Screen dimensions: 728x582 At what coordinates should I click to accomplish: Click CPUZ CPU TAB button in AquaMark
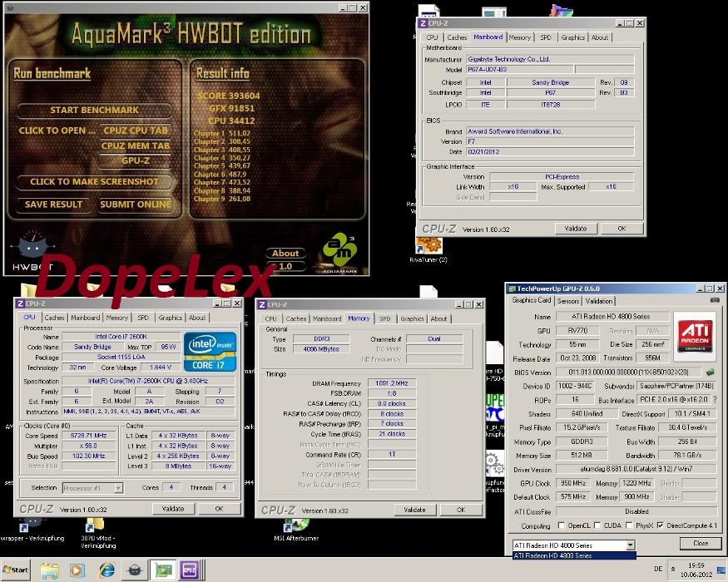pos(135,131)
